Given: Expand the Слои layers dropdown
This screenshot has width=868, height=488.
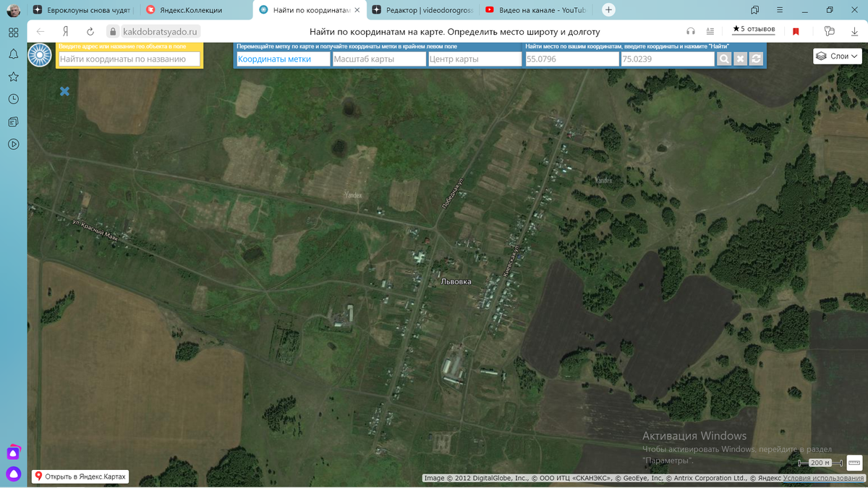Looking at the screenshot, I should coord(837,56).
